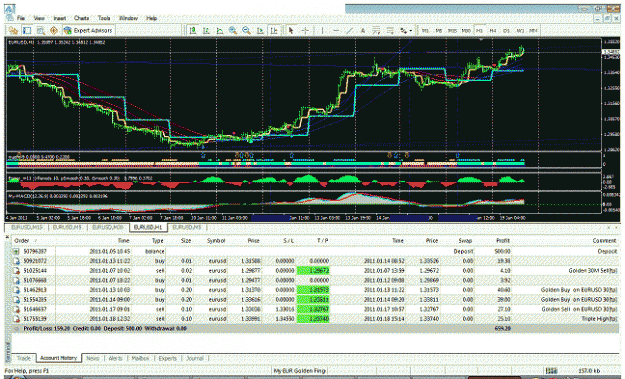Switch chart to candlesticks mode
This screenshot has height=379, width=625.
[x=206, y=30]
